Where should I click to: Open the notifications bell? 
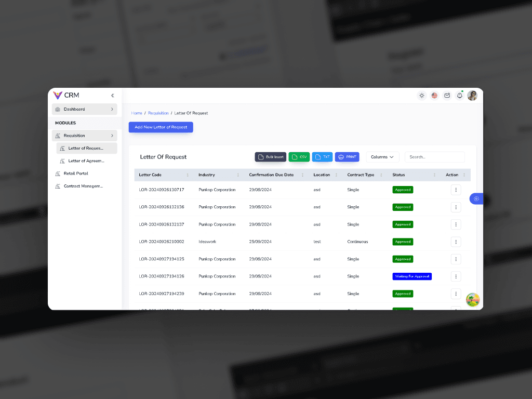459,96
